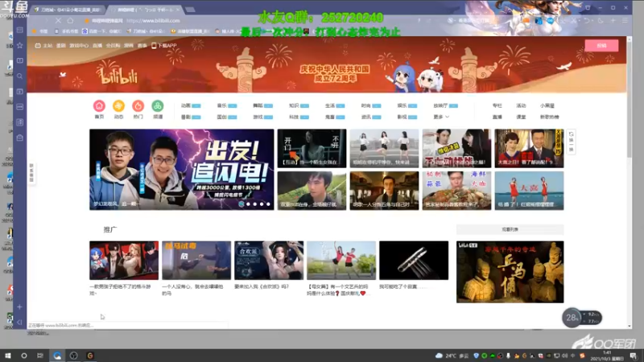The width and height of the screenshot is (644, 362).
Task: Open the notification center icon on the taskbar
Action: click(634, 356)
